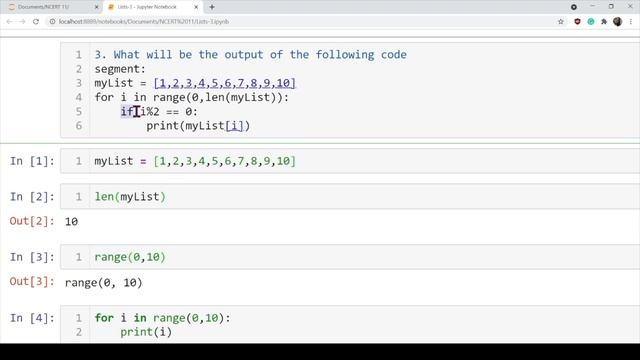640x360 pixels.
Task: Go back to the previous page
Action: 9,22
